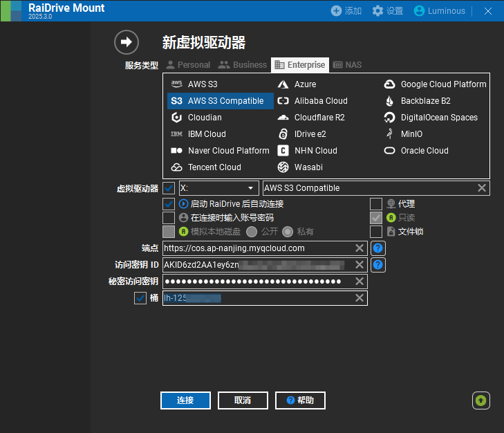This screenshot has width=504, height=433.
Task: Select the 公开 public radio button
Action: pos(252,232)
